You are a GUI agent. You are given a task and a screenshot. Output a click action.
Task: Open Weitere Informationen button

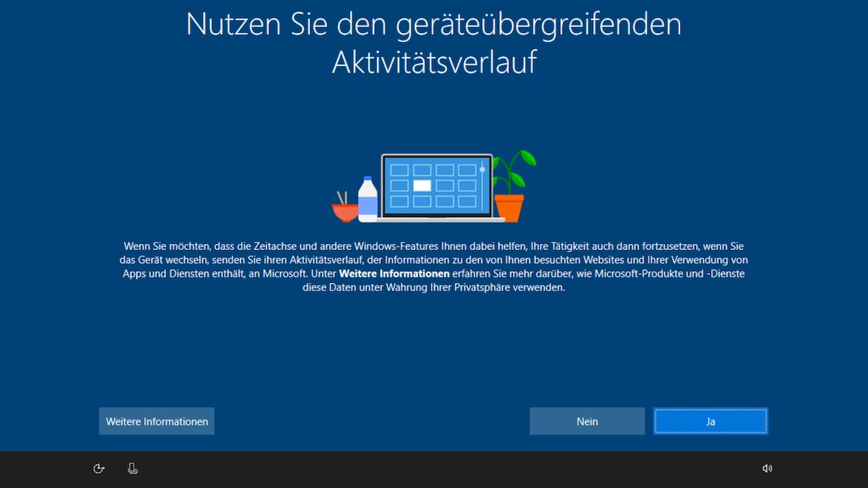[157, 421]
